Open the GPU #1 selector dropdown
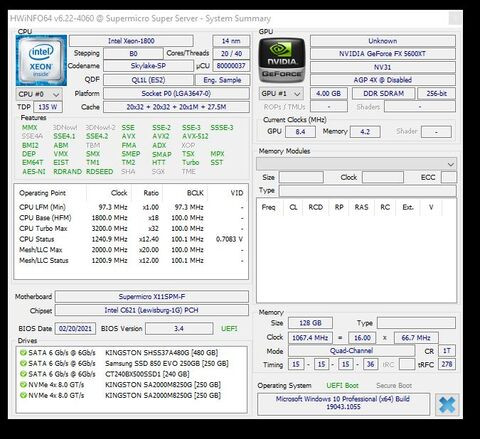This screenshot has width=480, height=439. [x=281, y=94]
